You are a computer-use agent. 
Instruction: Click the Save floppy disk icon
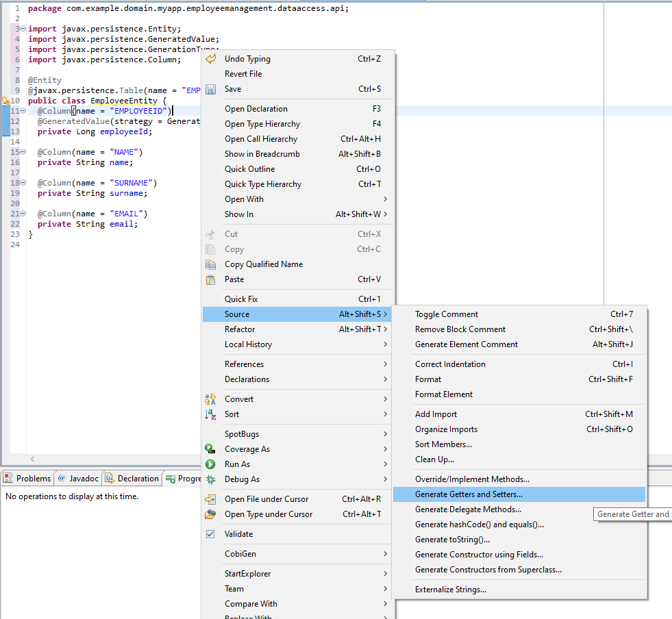pyautogui.click(x=211, y=89)
